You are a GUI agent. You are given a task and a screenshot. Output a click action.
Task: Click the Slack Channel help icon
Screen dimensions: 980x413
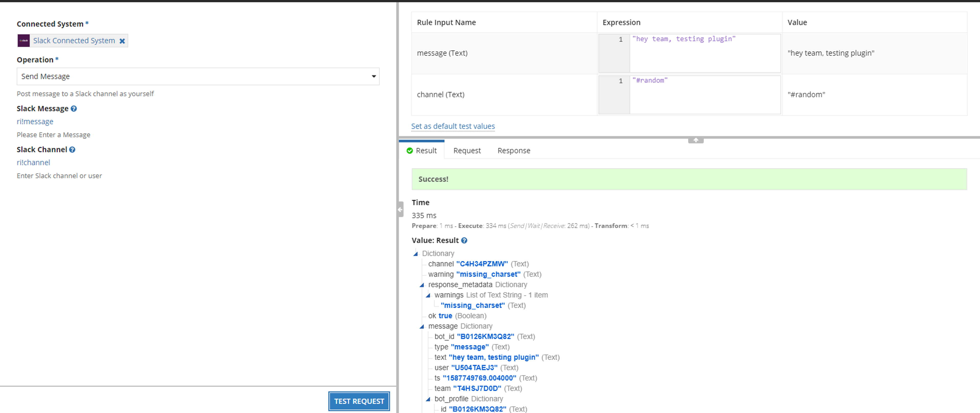tap(72, 150)
